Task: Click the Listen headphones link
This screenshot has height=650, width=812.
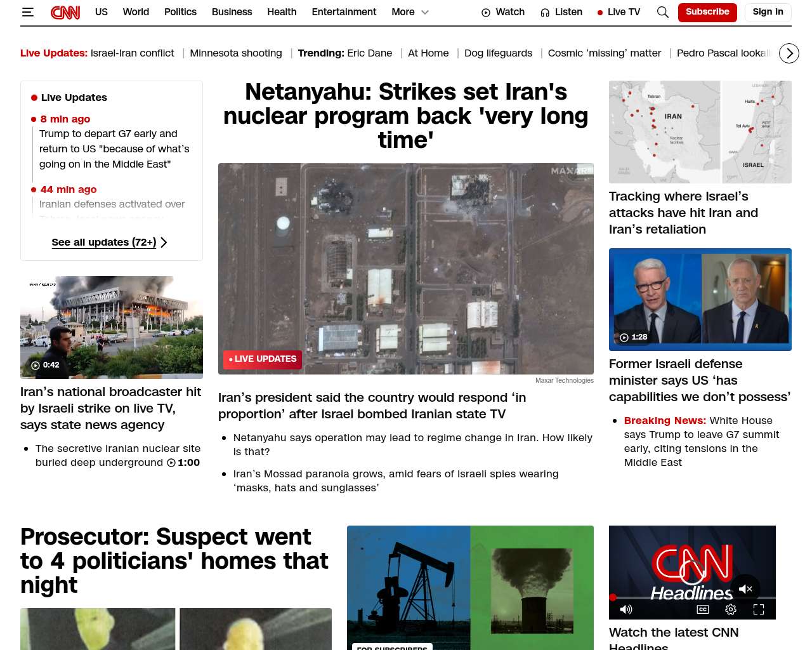Action: tap(561, 12)
